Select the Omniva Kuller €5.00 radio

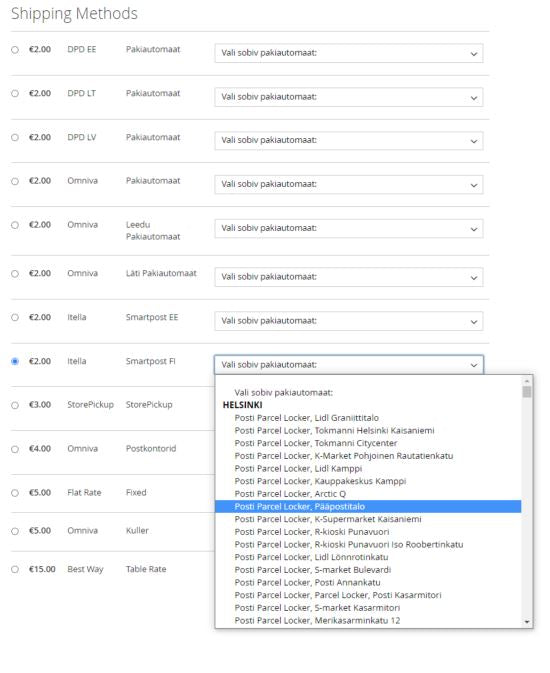coord(15,531)
